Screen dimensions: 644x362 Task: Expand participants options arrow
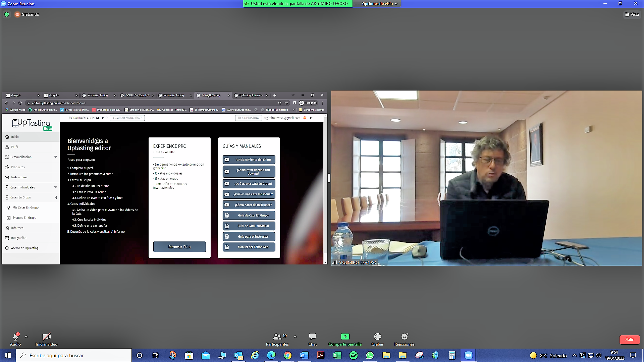tap(295, 337)
